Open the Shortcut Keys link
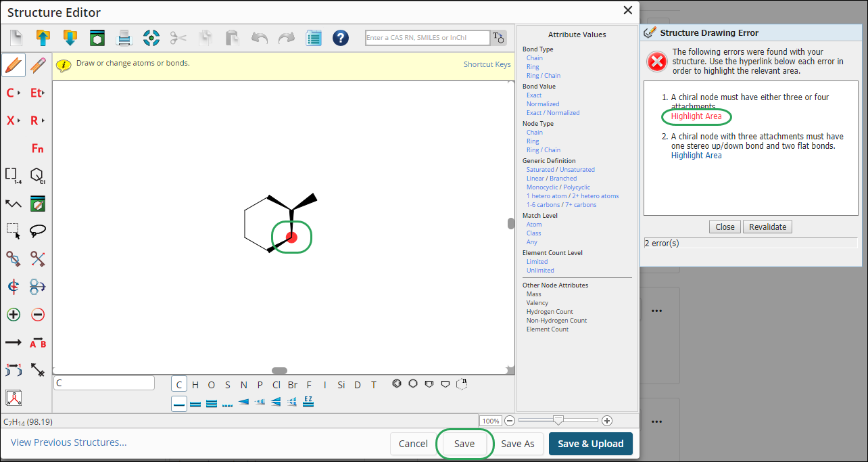The image size is (868, 462). (487, 64)
